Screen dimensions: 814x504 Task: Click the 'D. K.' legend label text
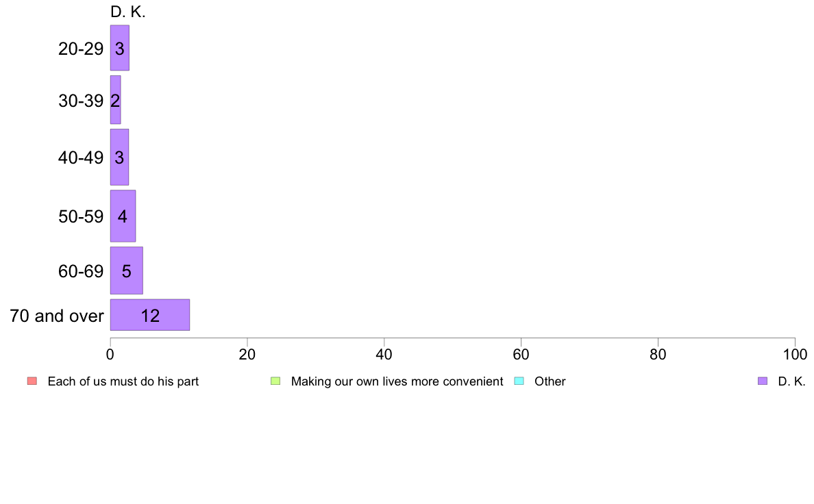click(791, 381)
